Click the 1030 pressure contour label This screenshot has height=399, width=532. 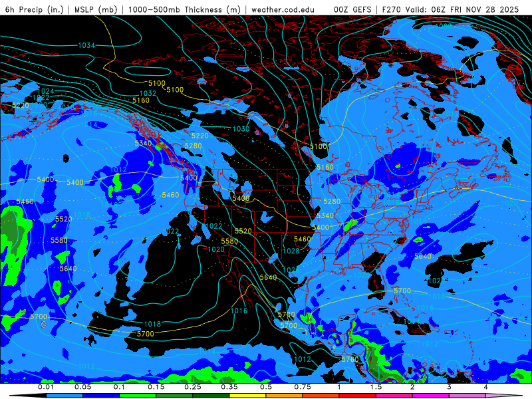(241, 128)
